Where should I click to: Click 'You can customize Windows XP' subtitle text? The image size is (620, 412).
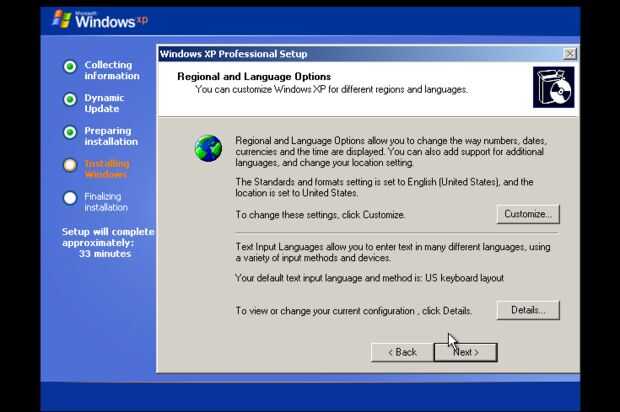pos(331,90)
